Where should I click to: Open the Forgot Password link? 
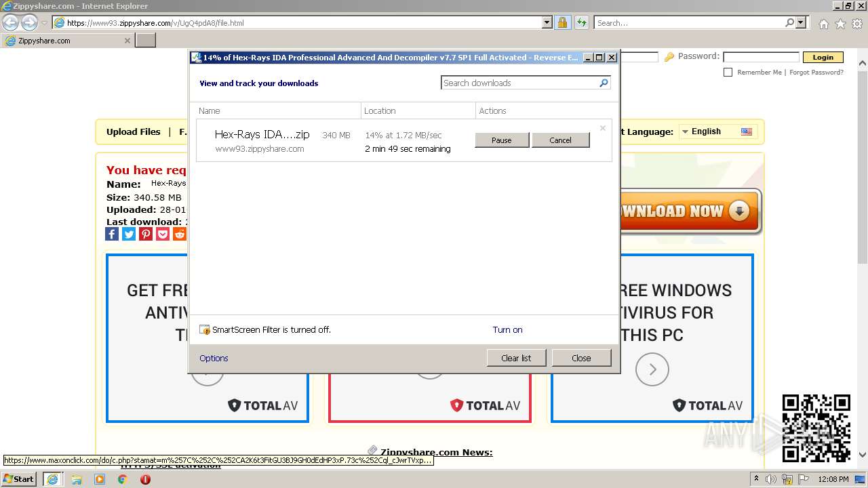point(816,72)
